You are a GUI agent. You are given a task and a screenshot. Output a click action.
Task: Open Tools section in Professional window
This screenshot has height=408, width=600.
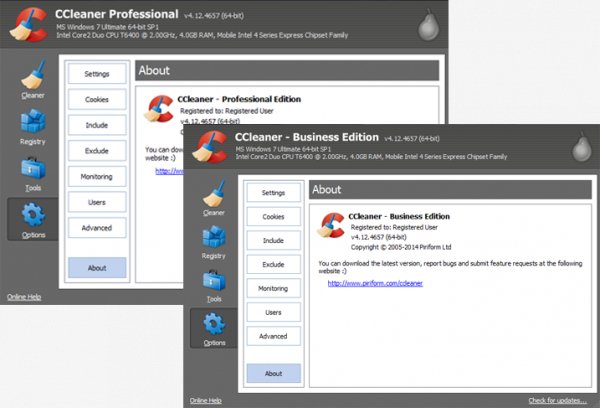tap(33, 174)
